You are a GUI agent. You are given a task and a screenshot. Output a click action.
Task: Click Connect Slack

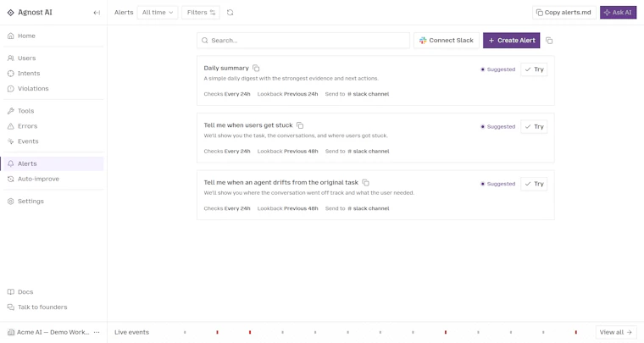446,41
